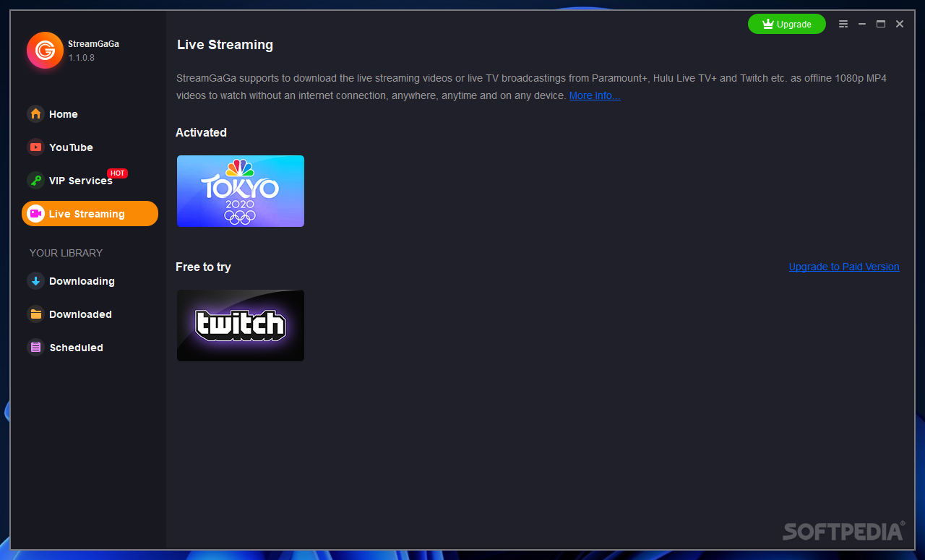
Task: Click the Live Streaming camera icon
Action: (35, 214)
